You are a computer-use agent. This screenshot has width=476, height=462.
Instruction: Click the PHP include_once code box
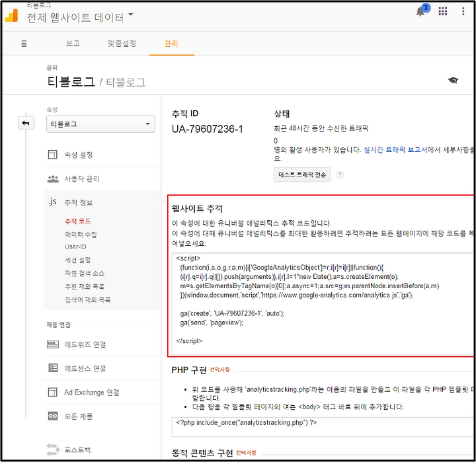tap(323, 427)
